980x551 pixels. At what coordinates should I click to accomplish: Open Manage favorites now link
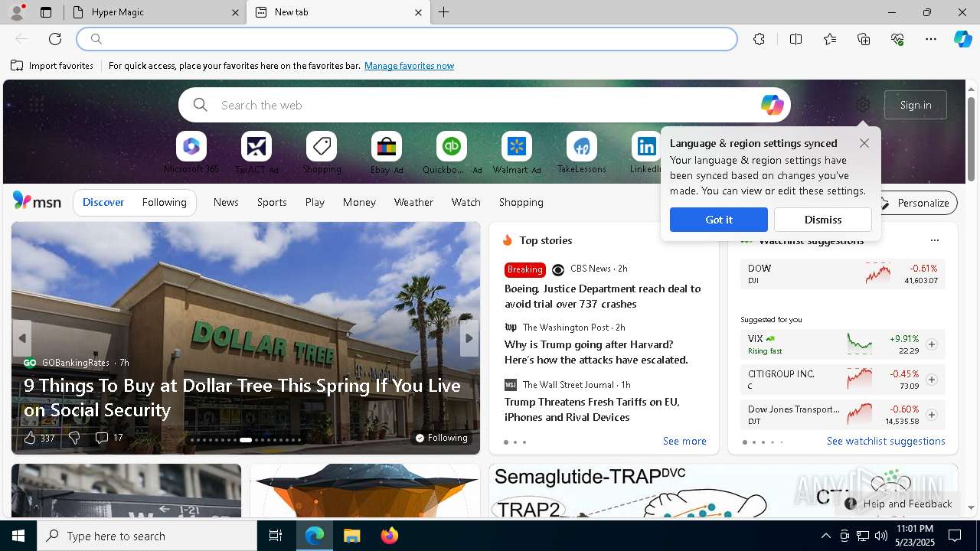click(409, 66)
